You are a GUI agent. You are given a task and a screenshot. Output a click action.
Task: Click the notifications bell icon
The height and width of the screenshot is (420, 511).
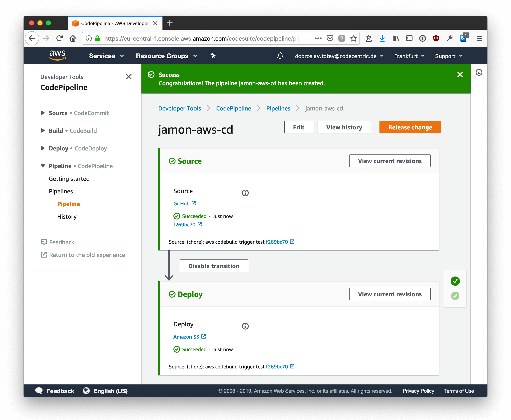point(280,56)
